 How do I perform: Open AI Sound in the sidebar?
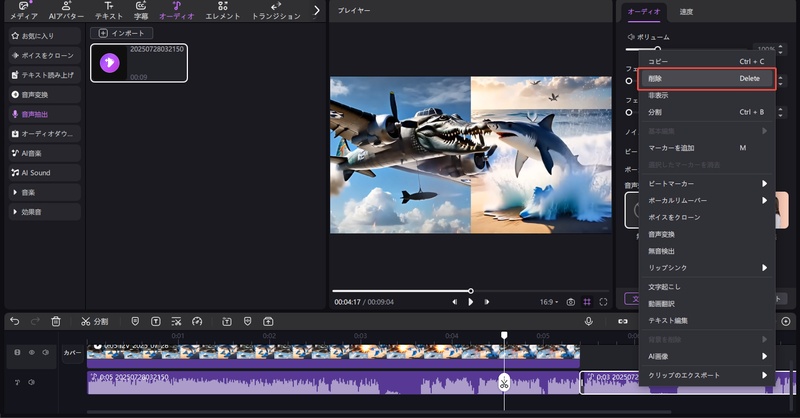(x=45, y=173)
